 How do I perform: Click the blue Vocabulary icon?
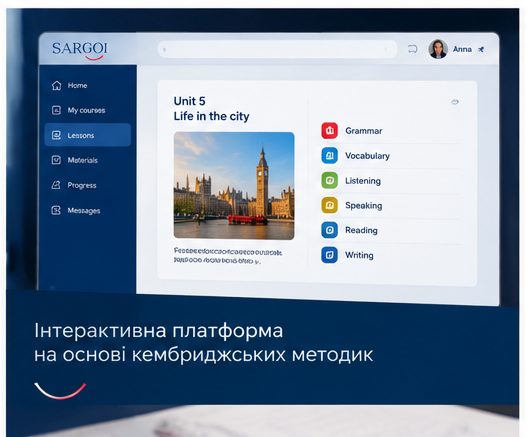coord(329,155)
